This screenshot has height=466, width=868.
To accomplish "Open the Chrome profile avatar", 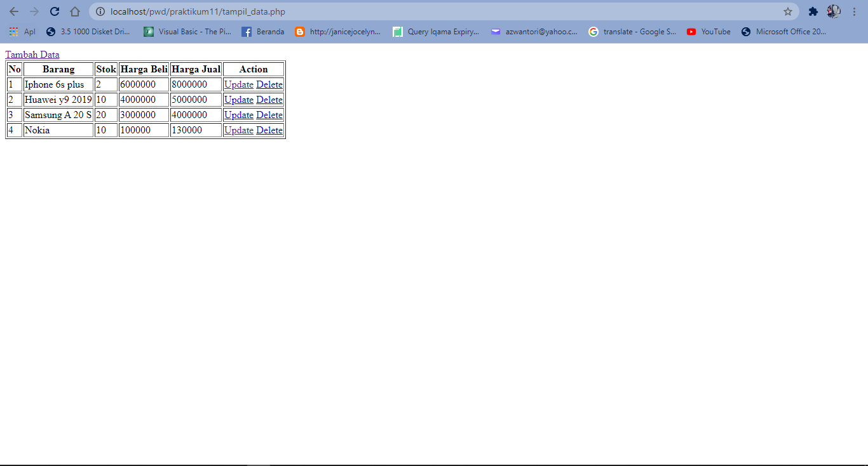I will pyautogui.click(x=834, y=11).
